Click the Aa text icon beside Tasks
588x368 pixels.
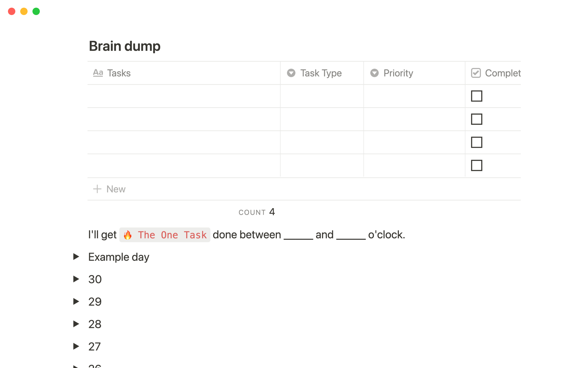click(98, 73)
